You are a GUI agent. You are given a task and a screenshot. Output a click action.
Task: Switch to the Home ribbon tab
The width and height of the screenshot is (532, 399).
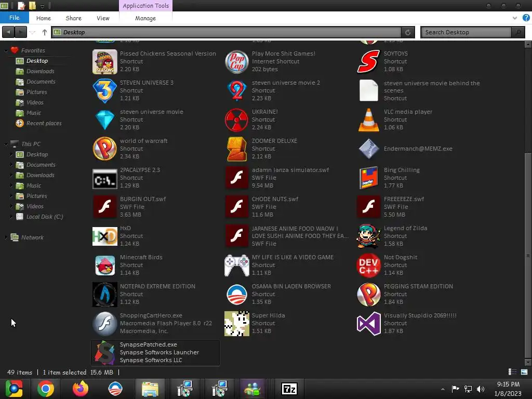point(44,18)
